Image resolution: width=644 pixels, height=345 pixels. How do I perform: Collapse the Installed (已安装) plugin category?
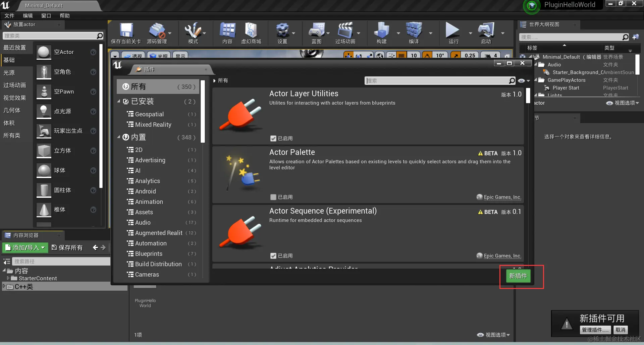(x=119, y=101)
